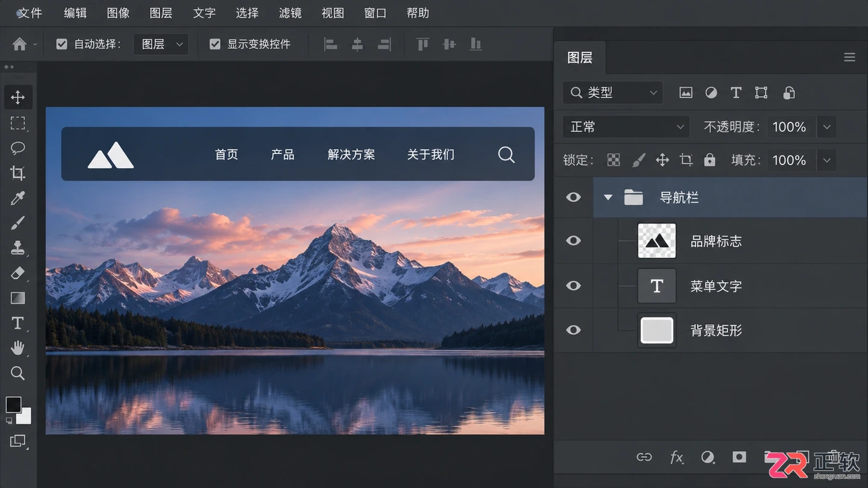Filter layers by type layer icon
Viewport: 868px width, 488px height.
click(x=736, y=93)
